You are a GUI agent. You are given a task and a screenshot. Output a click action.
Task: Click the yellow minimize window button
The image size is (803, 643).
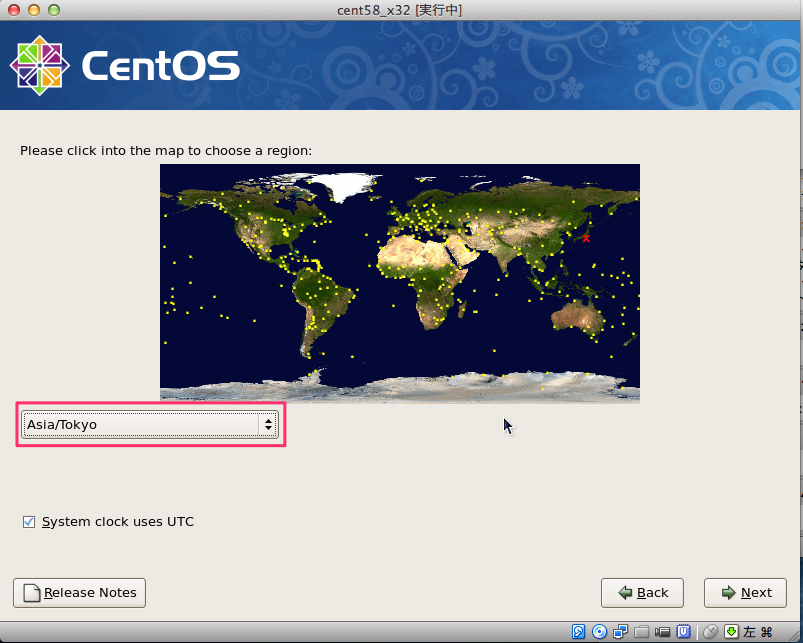34,10
